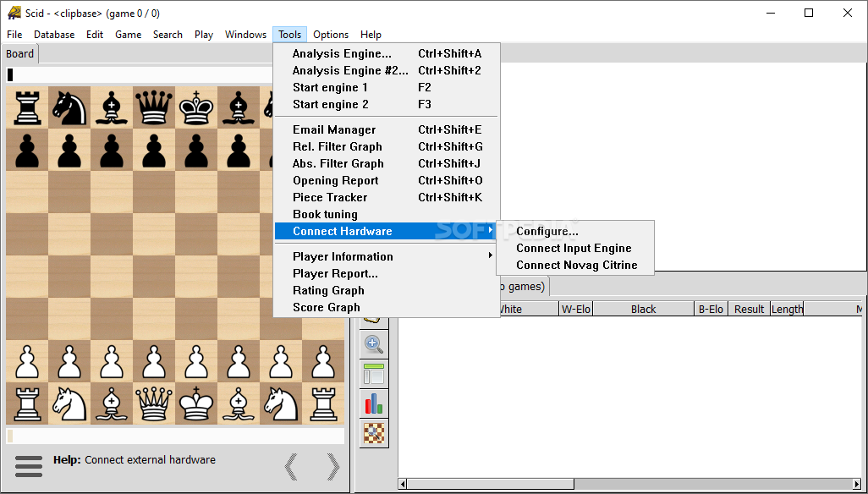Image resolution: width=868 pixels, height=494 pixels.
Task: Open the Windows menu
Action: click(246, 35)
